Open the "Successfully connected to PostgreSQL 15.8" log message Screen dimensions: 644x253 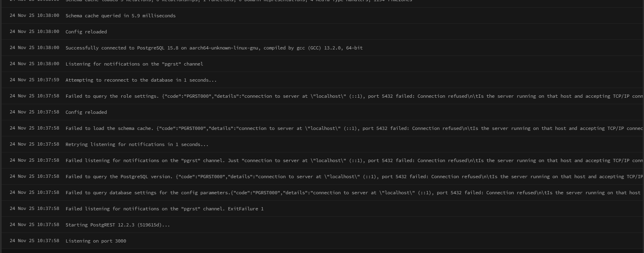tap(214, 48)
